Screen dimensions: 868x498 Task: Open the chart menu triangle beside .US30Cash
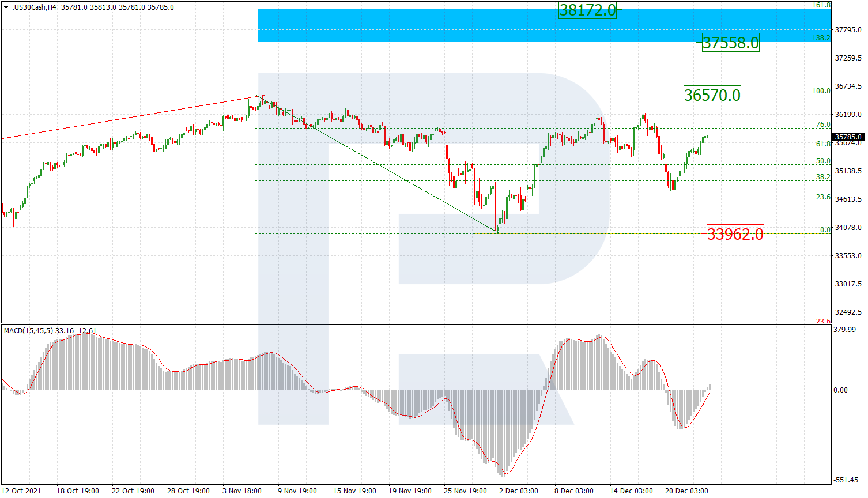(x=6, y=7)
